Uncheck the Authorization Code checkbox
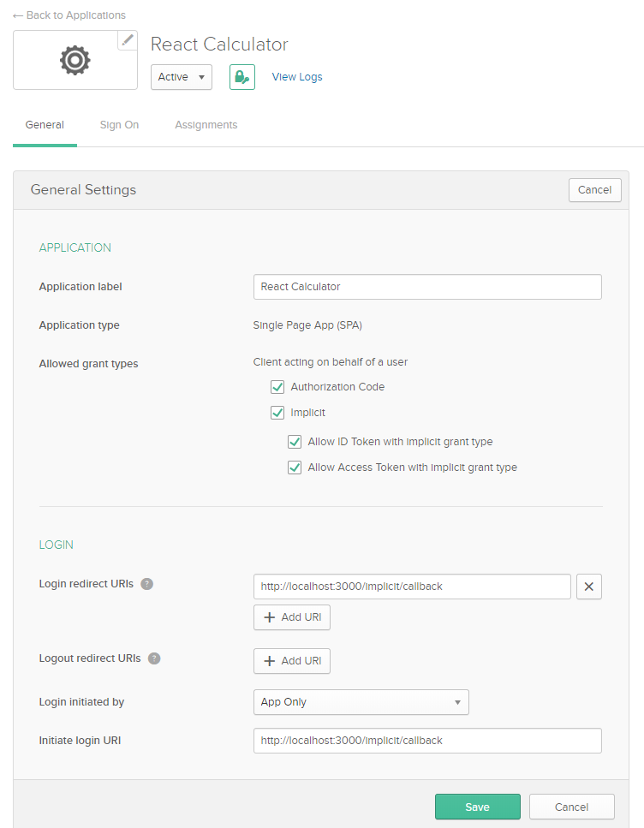Image resolution: width=644 pixels, height=828 pixels. point(277,387)
